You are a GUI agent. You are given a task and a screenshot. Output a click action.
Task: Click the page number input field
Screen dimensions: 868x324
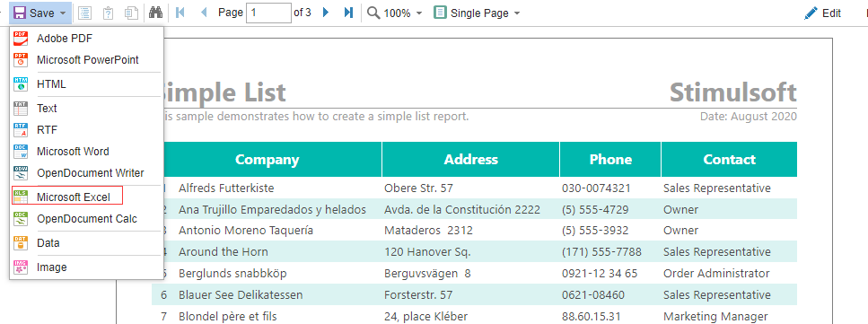[268, 13]
